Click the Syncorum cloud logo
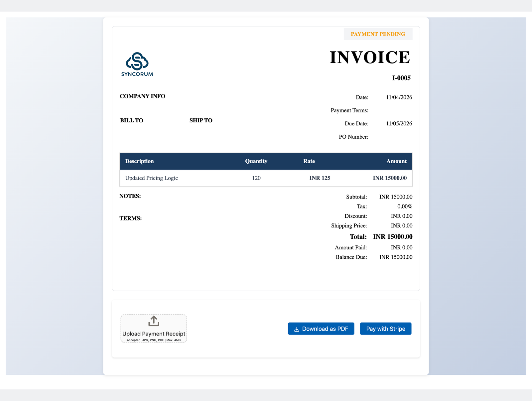 pyautogui.click(x=137, y=64)
